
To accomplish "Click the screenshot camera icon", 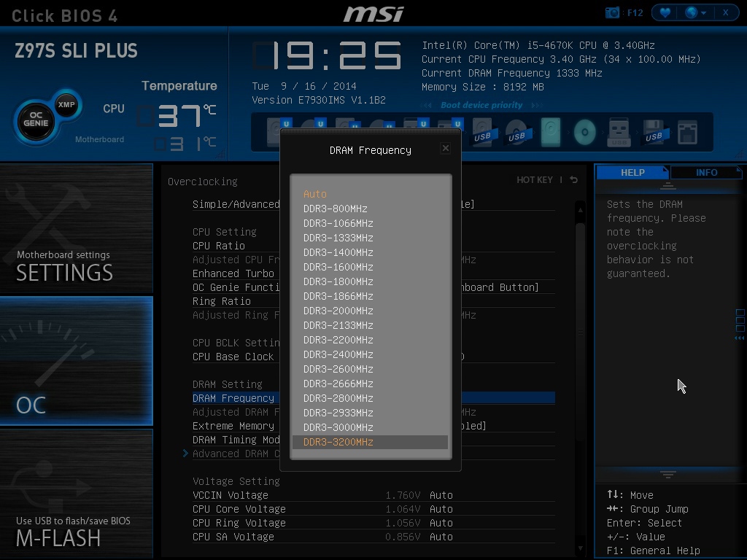I will click(x=613, y=12).
